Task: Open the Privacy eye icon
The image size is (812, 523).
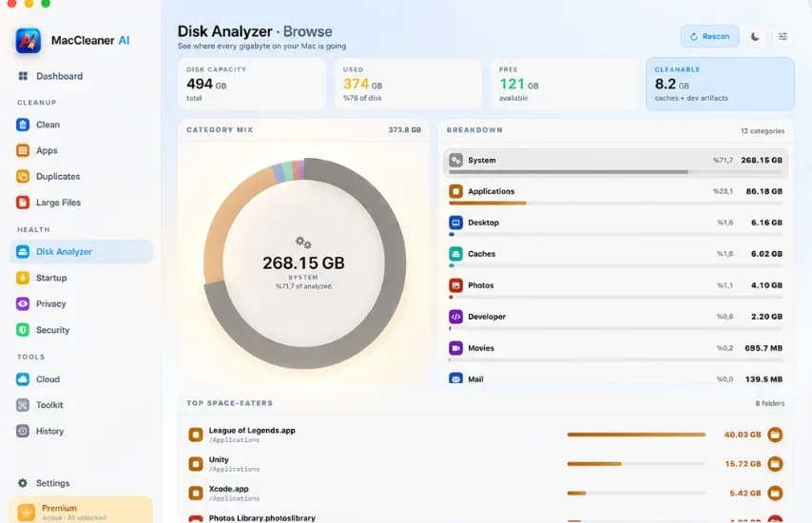Action: click(x=23, y=303)
